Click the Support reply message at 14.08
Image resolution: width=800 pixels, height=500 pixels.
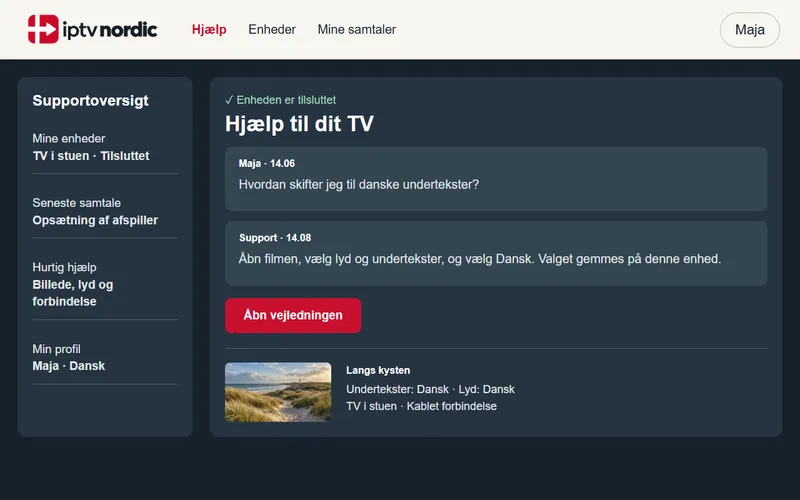point(496,254)
